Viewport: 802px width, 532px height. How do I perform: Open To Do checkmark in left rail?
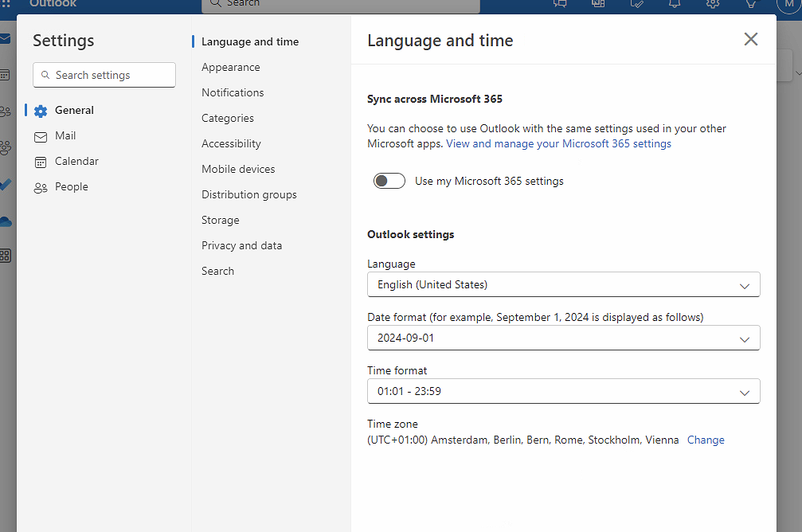(6, 184)
